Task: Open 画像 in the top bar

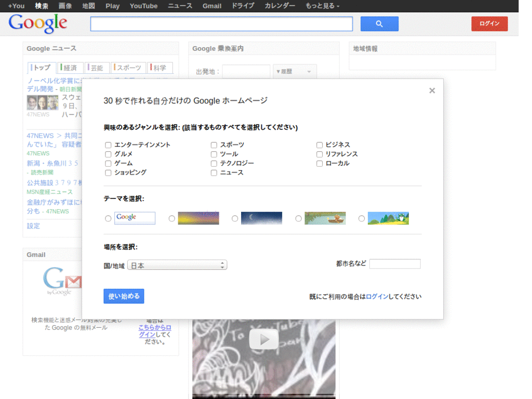Action: (x=65, y=6)
